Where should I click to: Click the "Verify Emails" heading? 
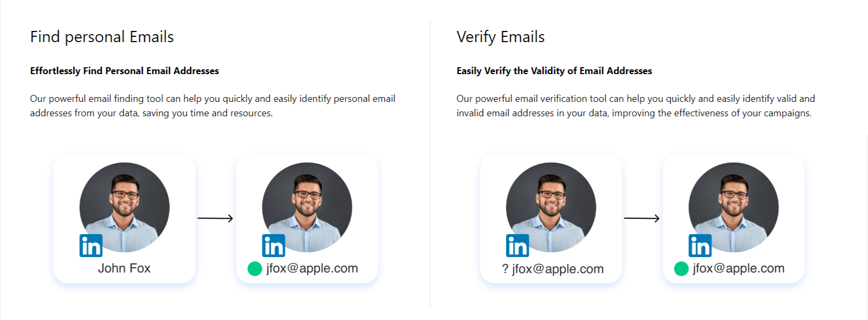[501, 37]
